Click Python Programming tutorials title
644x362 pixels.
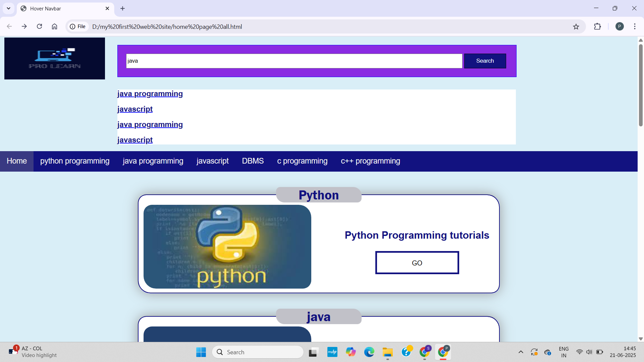(417, 235)
